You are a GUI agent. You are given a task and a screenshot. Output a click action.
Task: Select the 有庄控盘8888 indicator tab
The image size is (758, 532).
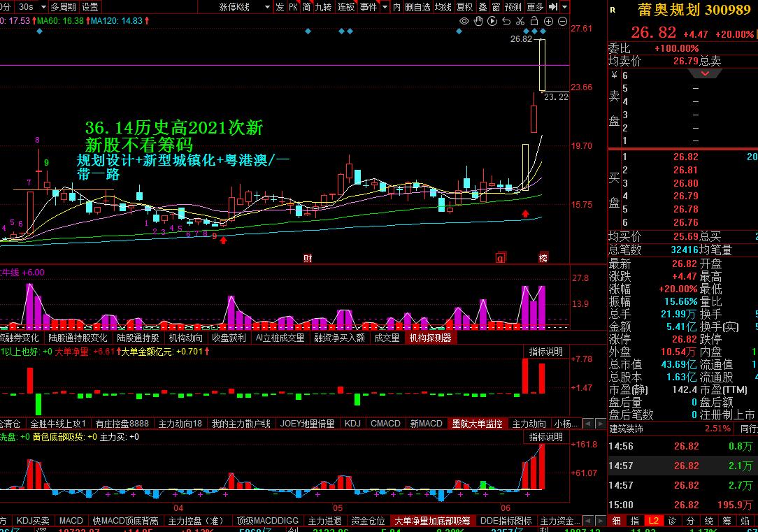point(122,424)
